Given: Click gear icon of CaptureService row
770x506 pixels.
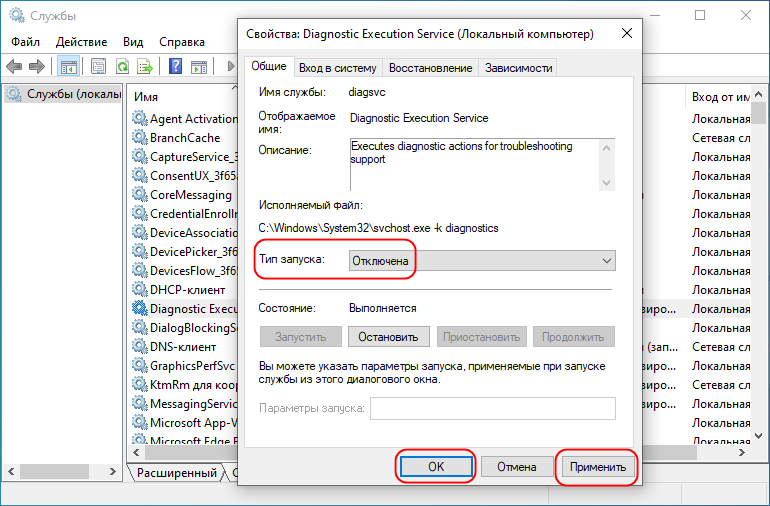Looking at the screenshot, I should [x=140, y=157].
